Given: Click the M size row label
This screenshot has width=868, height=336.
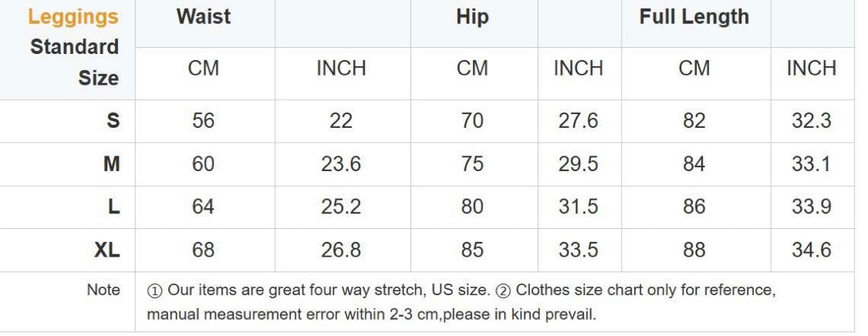Looking at the screenshot, I should tap(111, 164).
